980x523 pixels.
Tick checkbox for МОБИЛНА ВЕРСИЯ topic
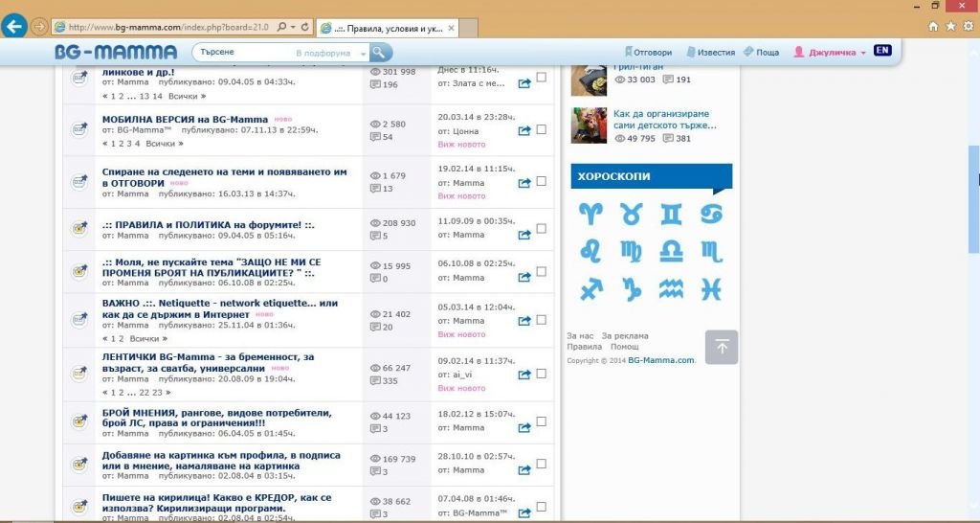(x=542, y=129)
